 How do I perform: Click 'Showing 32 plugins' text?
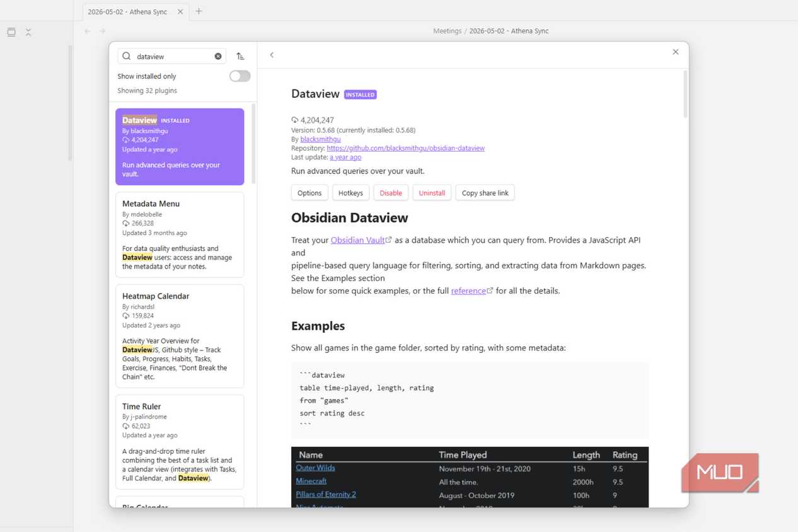coord(147,91)
